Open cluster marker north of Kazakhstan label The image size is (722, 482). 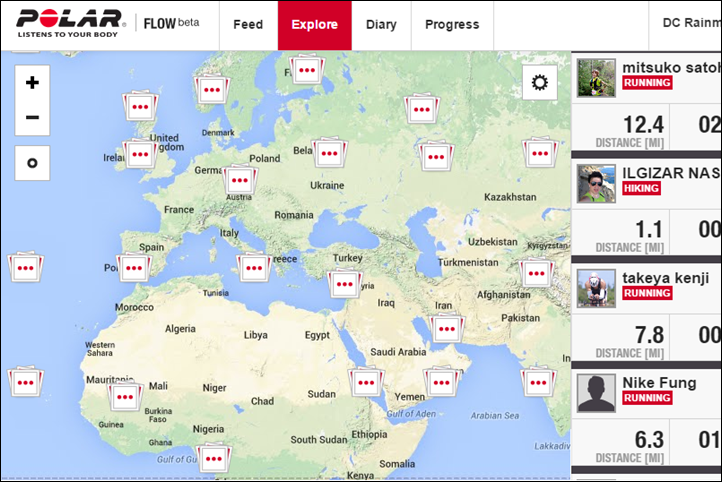[540, 153]
